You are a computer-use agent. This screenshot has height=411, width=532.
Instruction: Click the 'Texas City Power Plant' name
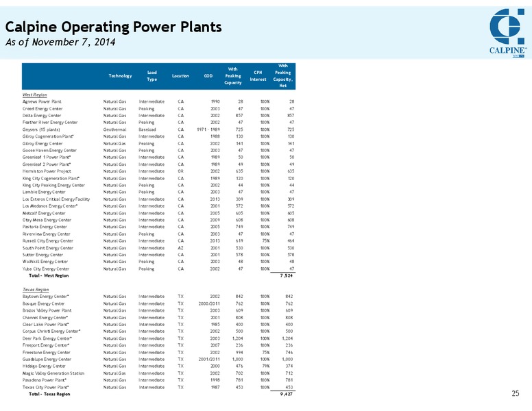tap(45, 387)
